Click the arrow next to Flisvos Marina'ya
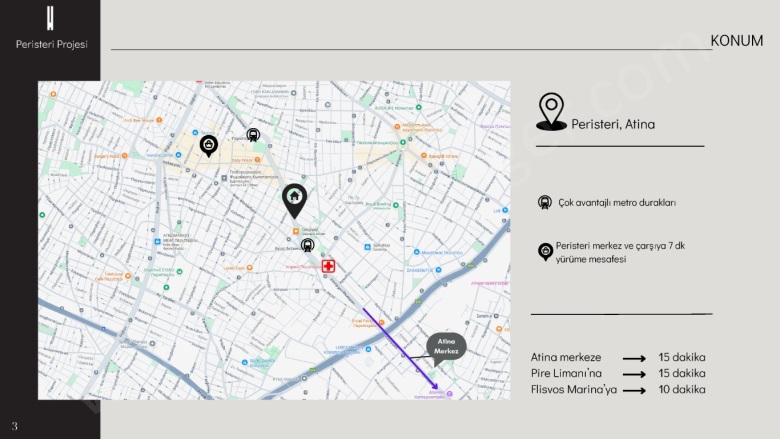 634,390
